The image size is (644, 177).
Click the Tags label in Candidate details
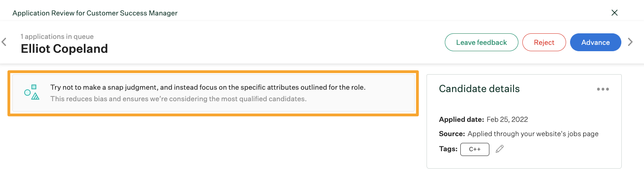coord(448,149)
